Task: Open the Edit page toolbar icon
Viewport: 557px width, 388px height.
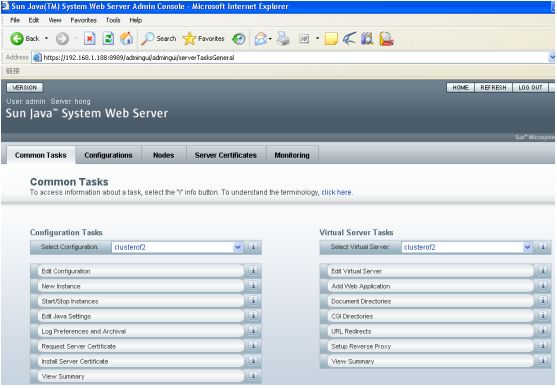Action: coord(304,38)
